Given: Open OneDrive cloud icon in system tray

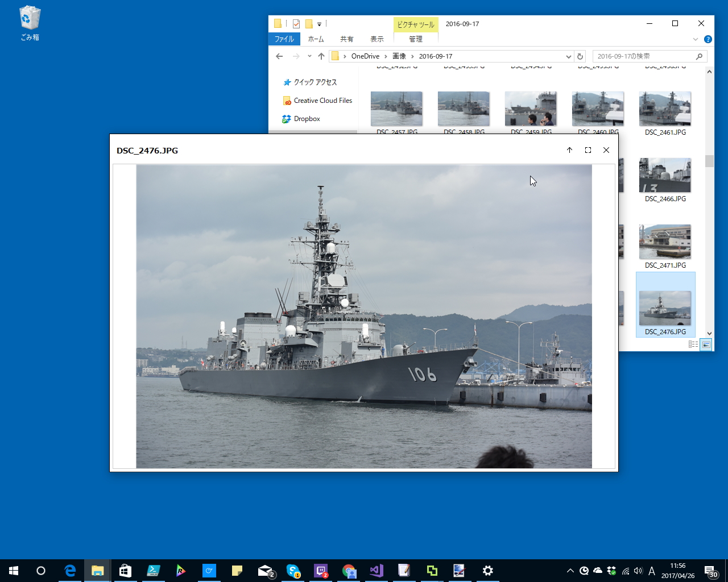Looking at the screenshot, I should click(x=598, y=571).
